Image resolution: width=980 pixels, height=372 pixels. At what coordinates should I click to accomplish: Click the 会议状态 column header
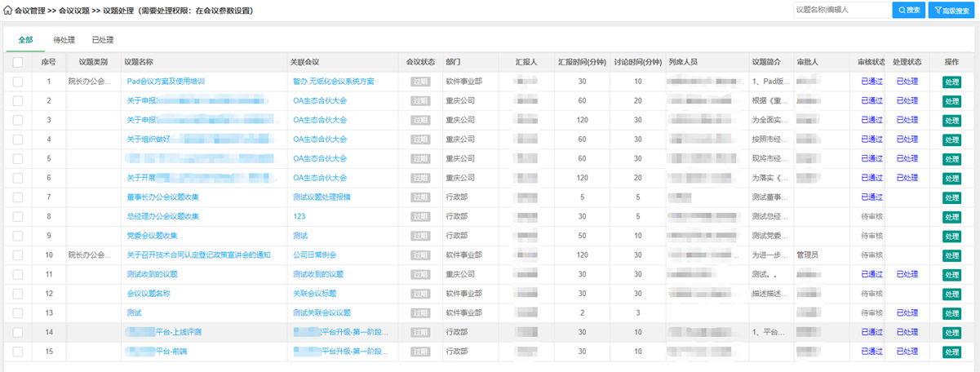coord(421,62)
